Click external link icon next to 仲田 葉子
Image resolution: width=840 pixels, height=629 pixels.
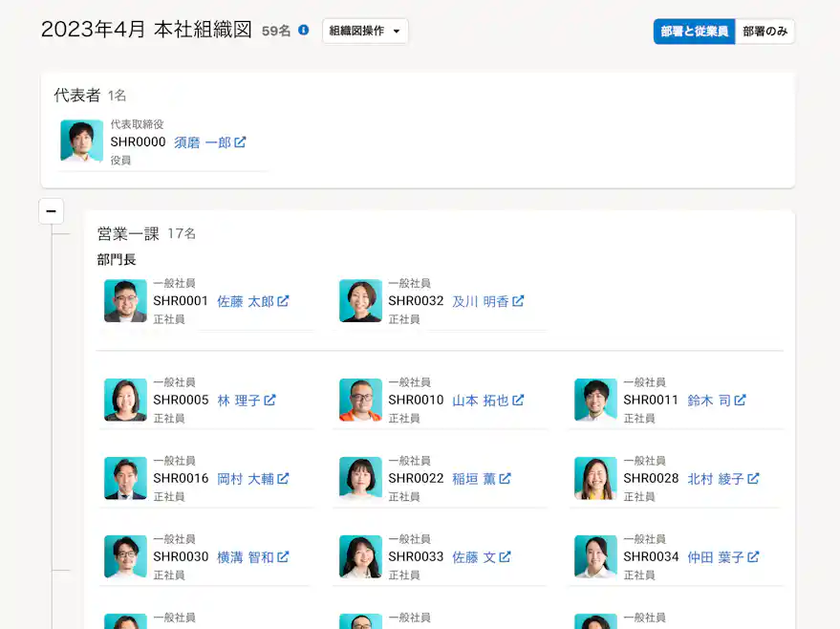pyautogui.click(x=753, y=557)
